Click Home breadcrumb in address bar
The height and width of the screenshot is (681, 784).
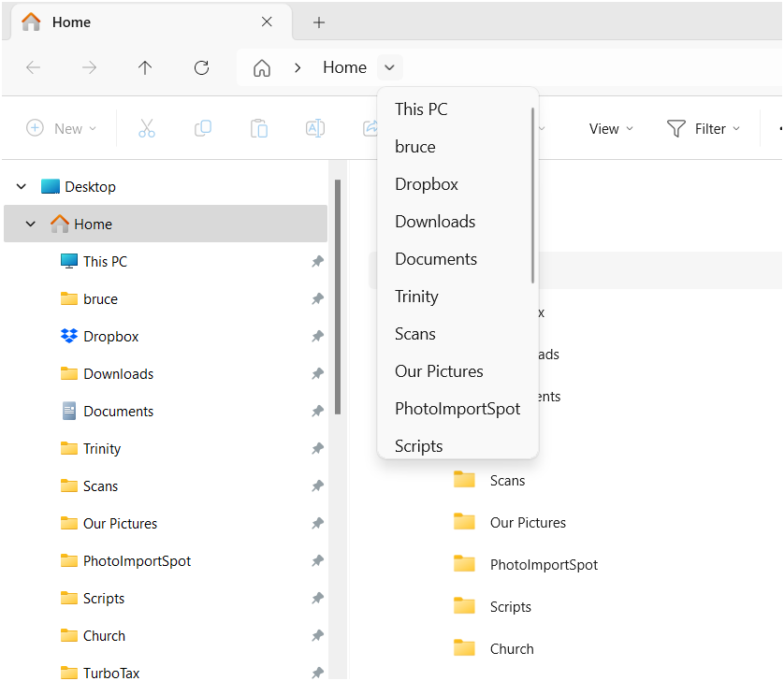[345, 67]
